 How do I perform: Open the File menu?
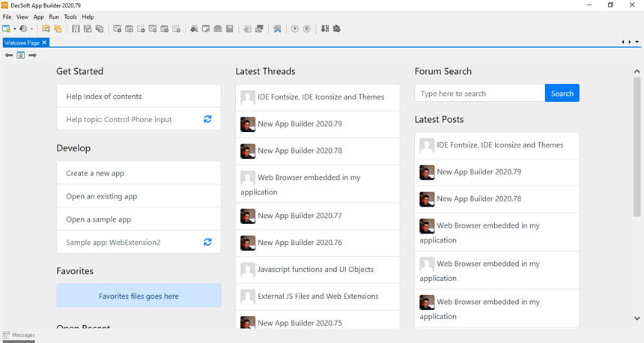tap(7, 16)
